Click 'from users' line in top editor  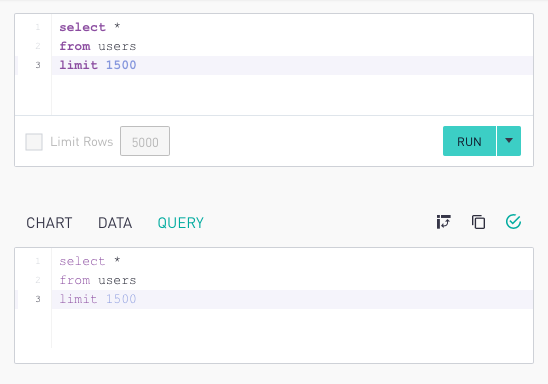click(98, 46)
